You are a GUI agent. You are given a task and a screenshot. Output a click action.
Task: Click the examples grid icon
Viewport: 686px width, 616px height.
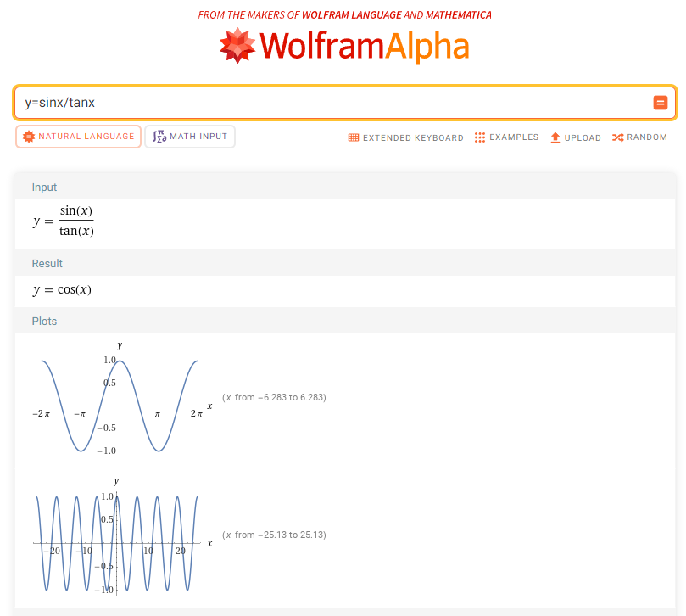pyautogui.click(x=479, y=137)
